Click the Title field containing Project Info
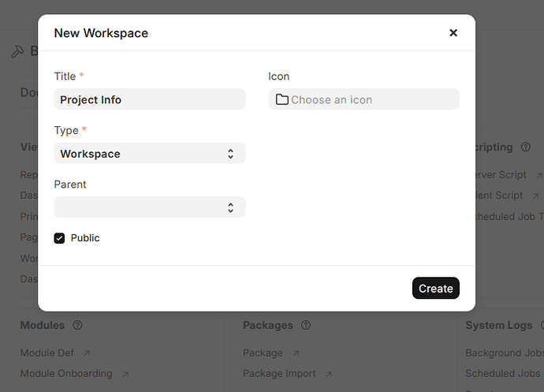The image size is (544, 392). pyautogui.click(x=149, y=99)
